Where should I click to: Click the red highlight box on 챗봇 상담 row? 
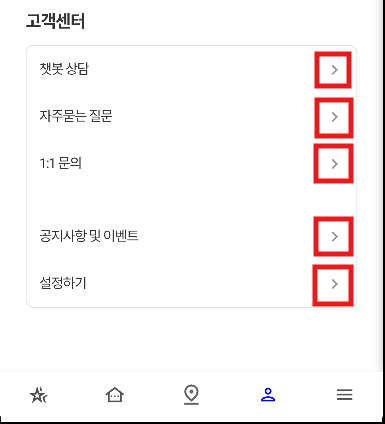(x=333, y=70)
